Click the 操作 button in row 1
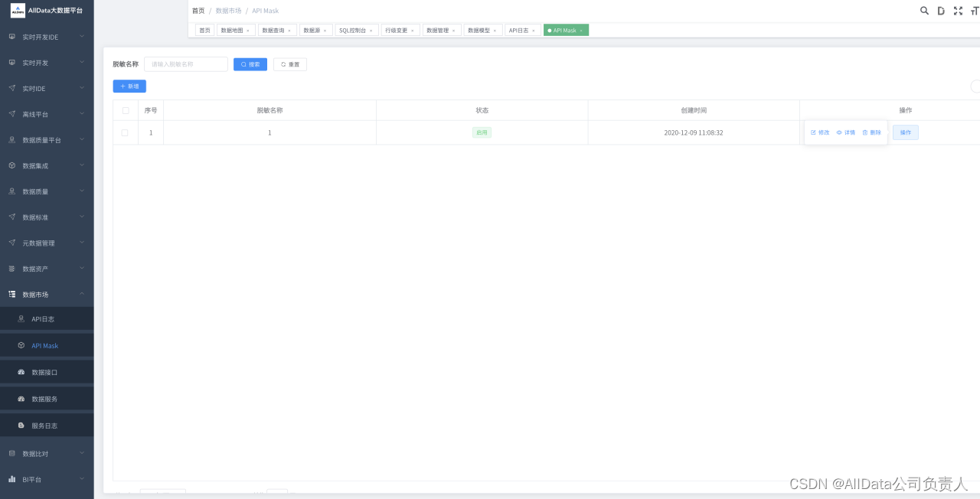Image resolution: width=980 pixels, height=499 pixels. click(x=906, y=132)
